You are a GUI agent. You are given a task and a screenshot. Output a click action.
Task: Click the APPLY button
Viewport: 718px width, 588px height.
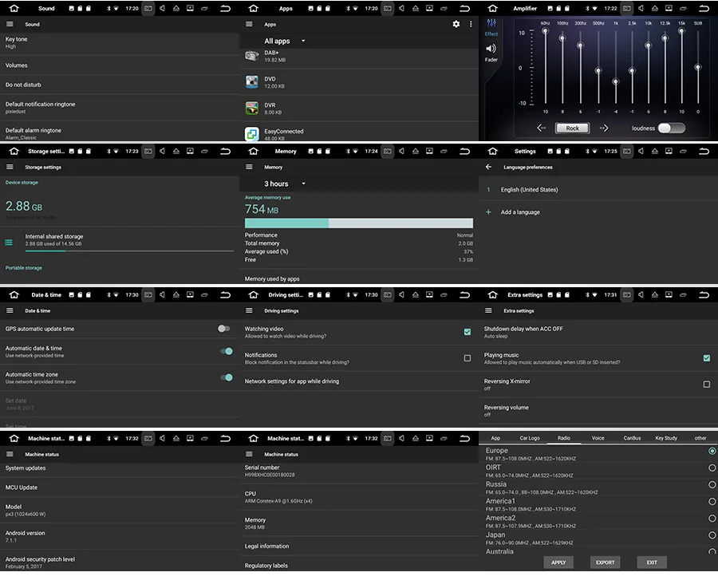click(558, 562)
